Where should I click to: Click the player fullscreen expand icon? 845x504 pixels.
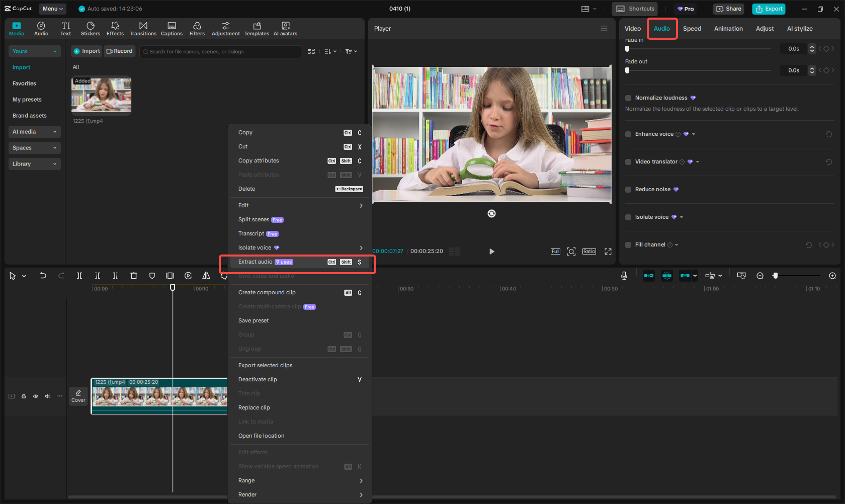[608, 251]
